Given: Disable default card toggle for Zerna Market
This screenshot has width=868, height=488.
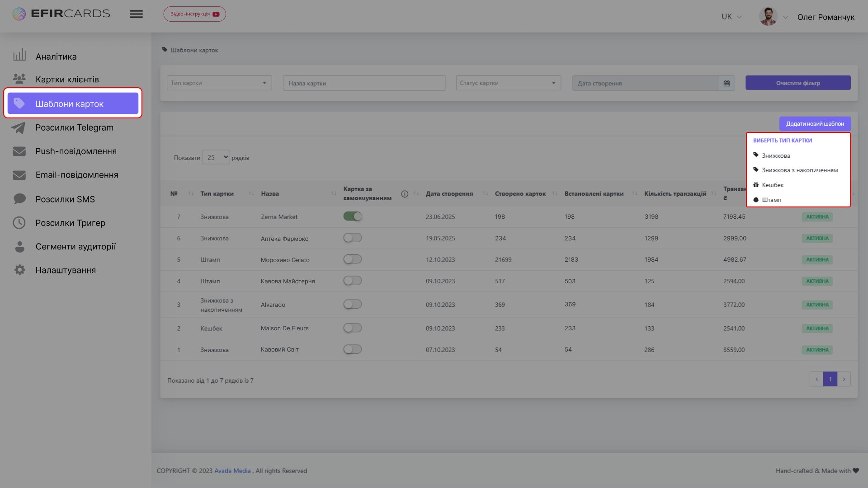Looking at the screenshot, I should pos(353,216).
